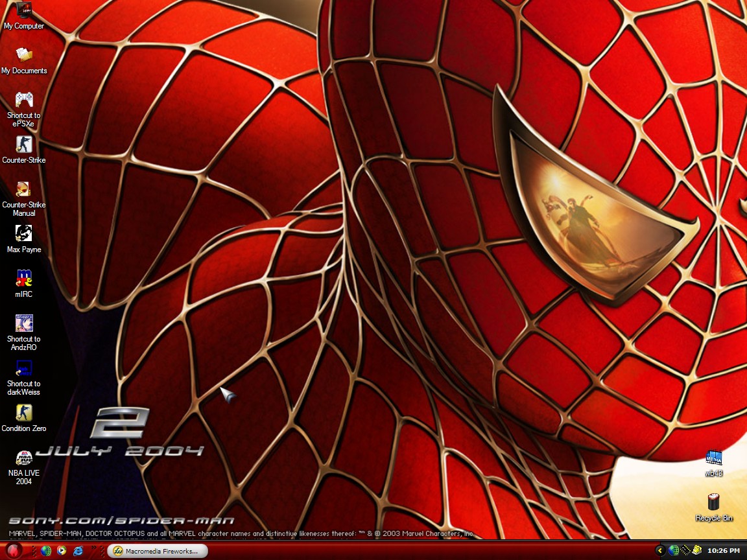
Task: Select the Counter-Strike Manual icon
Action: [24, 189]
